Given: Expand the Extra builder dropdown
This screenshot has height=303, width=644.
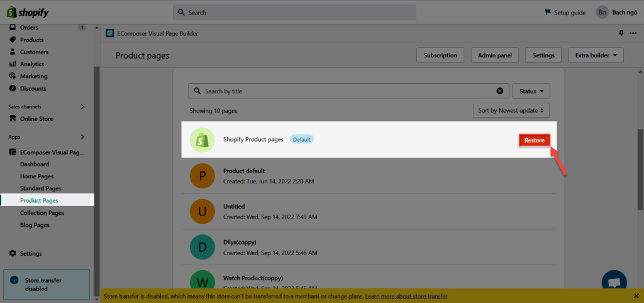Looking at the screenshot, I should point(596,55).
